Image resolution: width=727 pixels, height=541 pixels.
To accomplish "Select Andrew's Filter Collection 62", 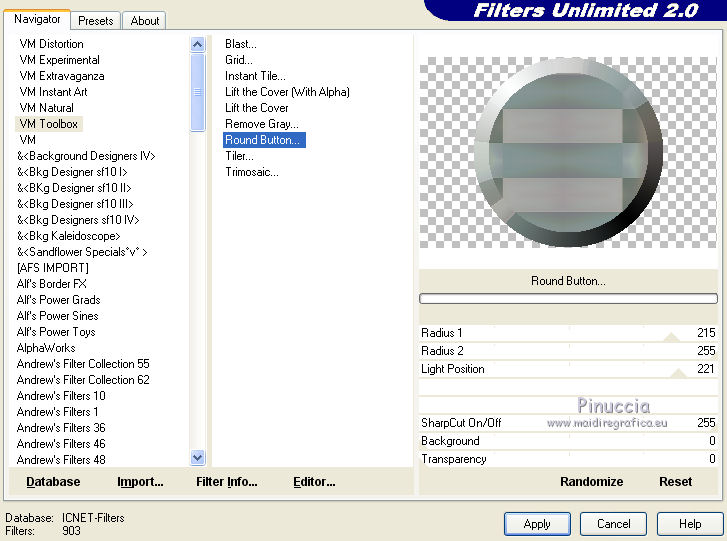I will coord(83,380).
